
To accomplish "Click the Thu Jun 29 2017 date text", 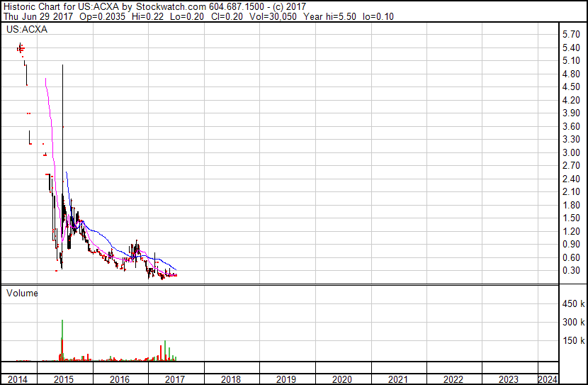I will [38, 16].
